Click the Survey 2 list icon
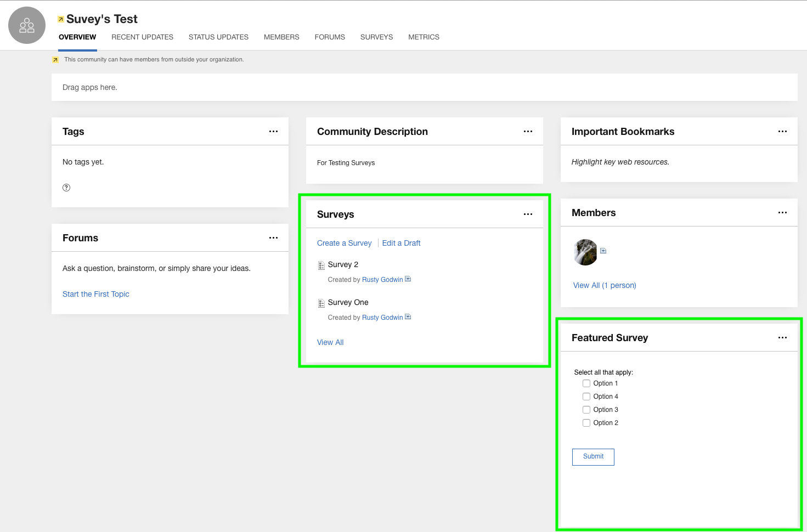 click(321, 265)
